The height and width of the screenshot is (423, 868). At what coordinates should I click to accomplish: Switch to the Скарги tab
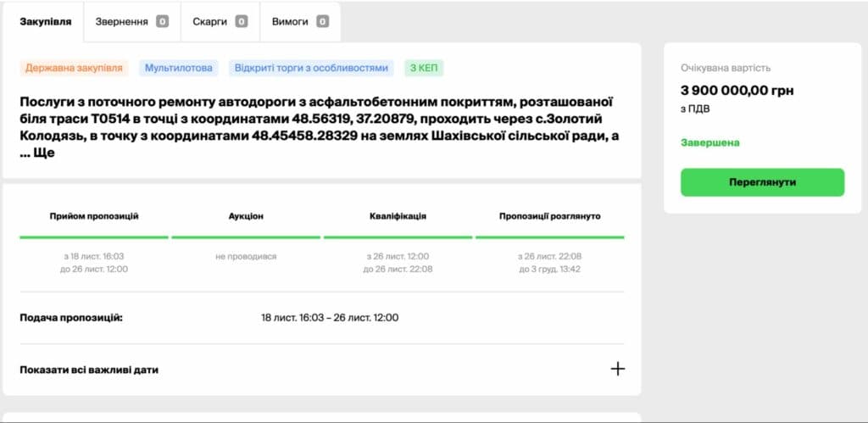tap(220, 21)
